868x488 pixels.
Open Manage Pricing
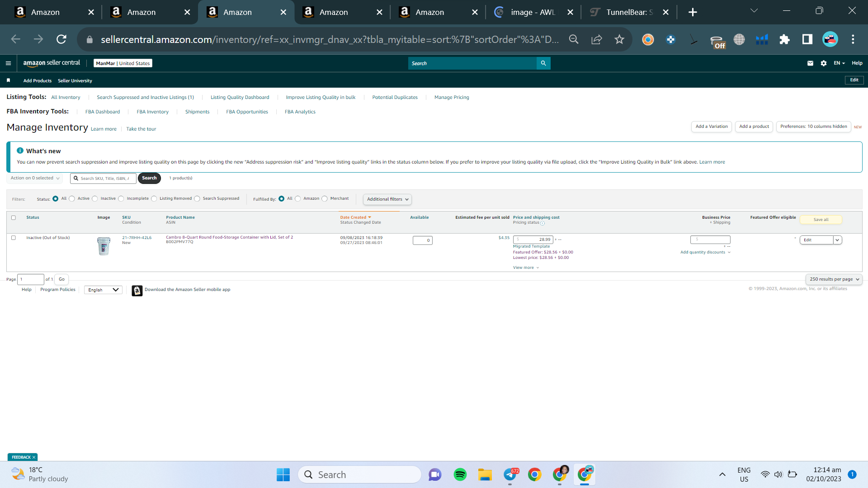452,98
